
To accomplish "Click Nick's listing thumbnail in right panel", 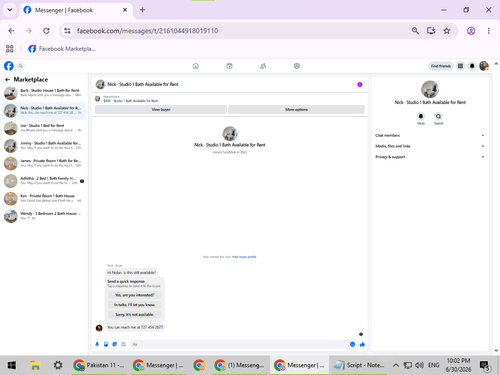I will (430, 89).
